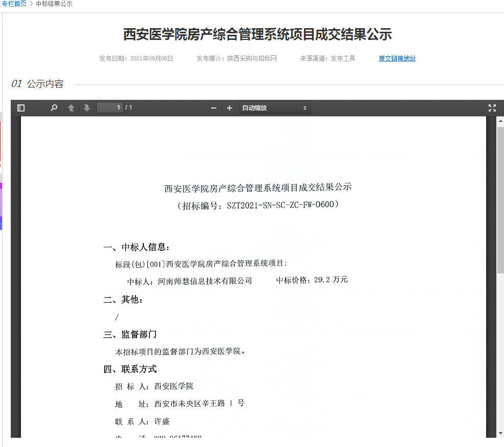
Task: Click the 来源渠道 发布工具 text
Action: [327, 58]
